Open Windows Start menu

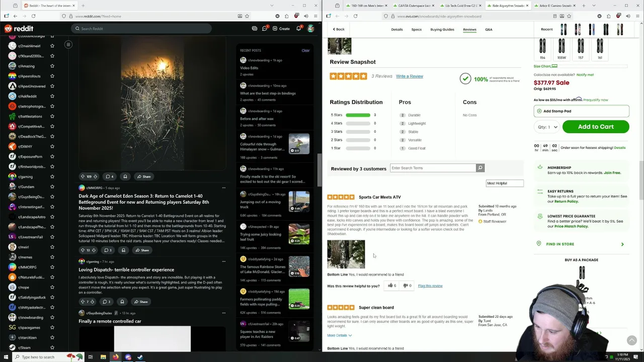tap(6, 357)
